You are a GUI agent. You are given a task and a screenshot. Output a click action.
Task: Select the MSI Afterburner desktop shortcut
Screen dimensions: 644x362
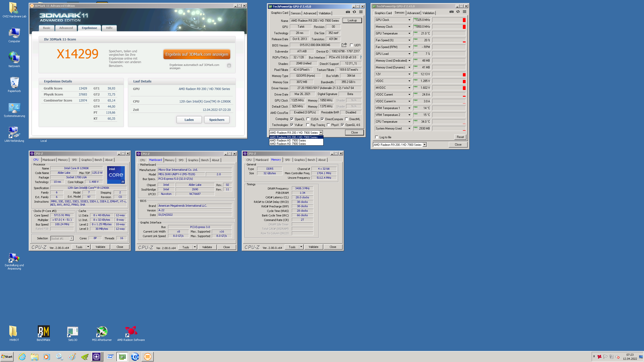coord(102,333)
